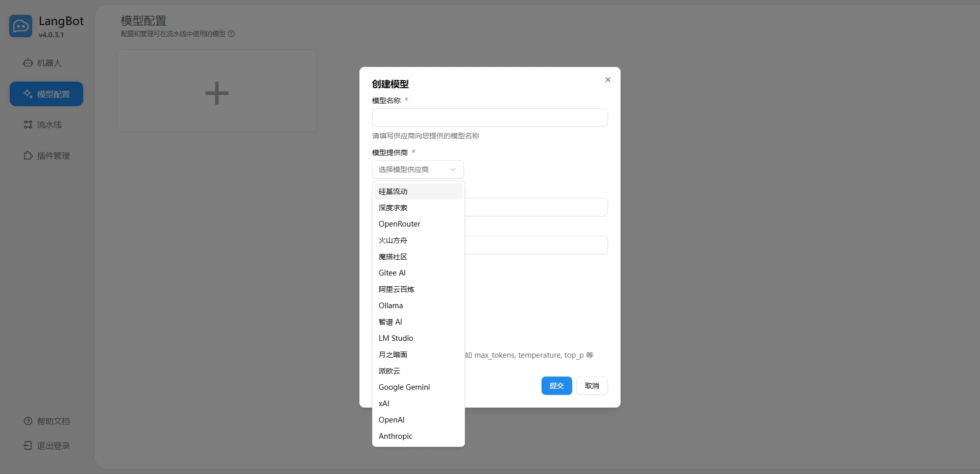
Task: Click the LangBot logo icon
Action: pyautogui.click(x=21, y=26)
